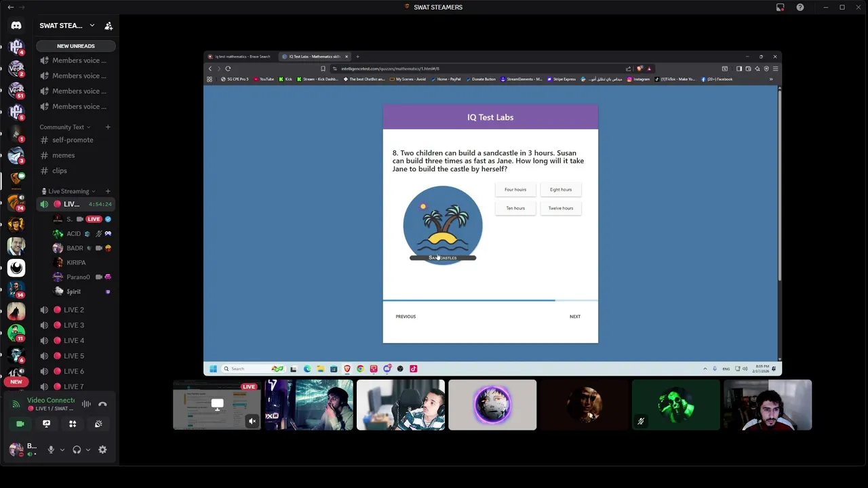Select the server with the 51 badge
Screen dimensions: 868x488
pyautogui.click(x=16, y=90)
